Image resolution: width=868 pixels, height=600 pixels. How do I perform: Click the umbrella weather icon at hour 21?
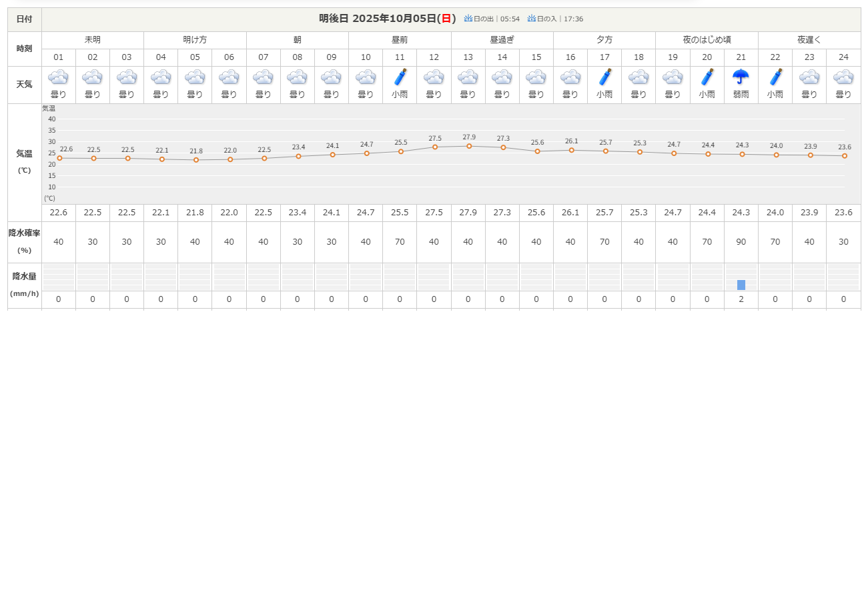(741, 77)
